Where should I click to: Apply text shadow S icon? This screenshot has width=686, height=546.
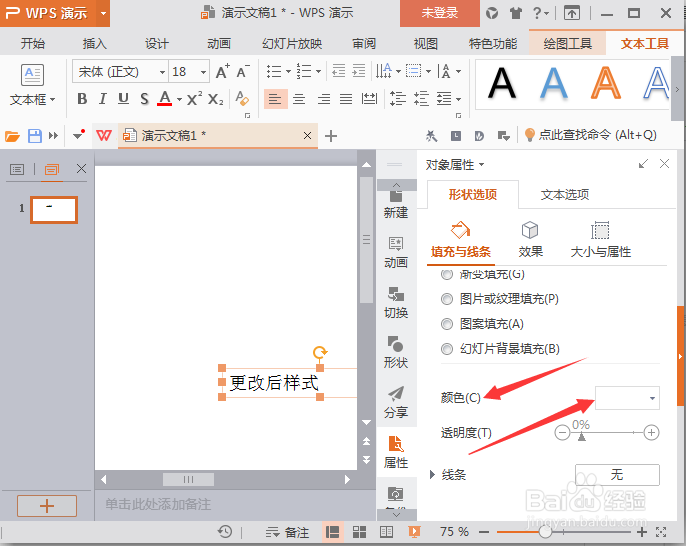pyautogui.click(x=144, y=99)
